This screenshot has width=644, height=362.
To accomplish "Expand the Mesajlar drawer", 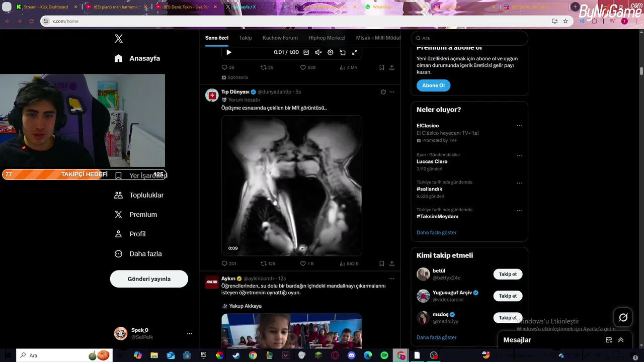I will tap(621, 340).
